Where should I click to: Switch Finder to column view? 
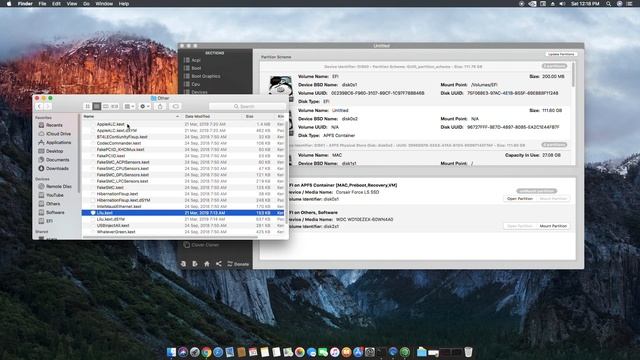coord(106,107)
